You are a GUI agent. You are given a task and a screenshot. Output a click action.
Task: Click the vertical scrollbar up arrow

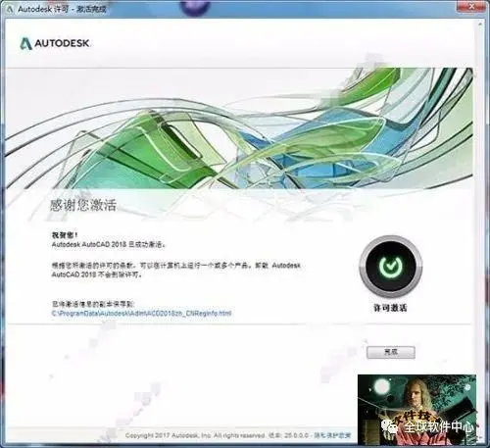coord(480,25)
